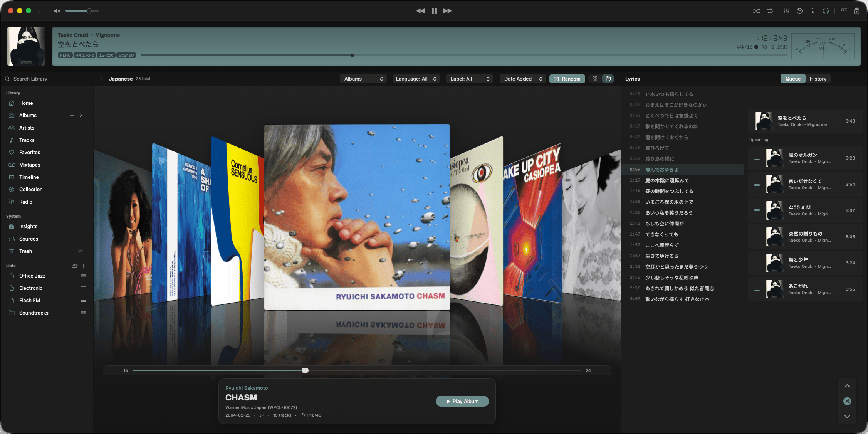
Task: Open the Ryuichi Sakamoto artist link
Action: [x=247, y=388]
